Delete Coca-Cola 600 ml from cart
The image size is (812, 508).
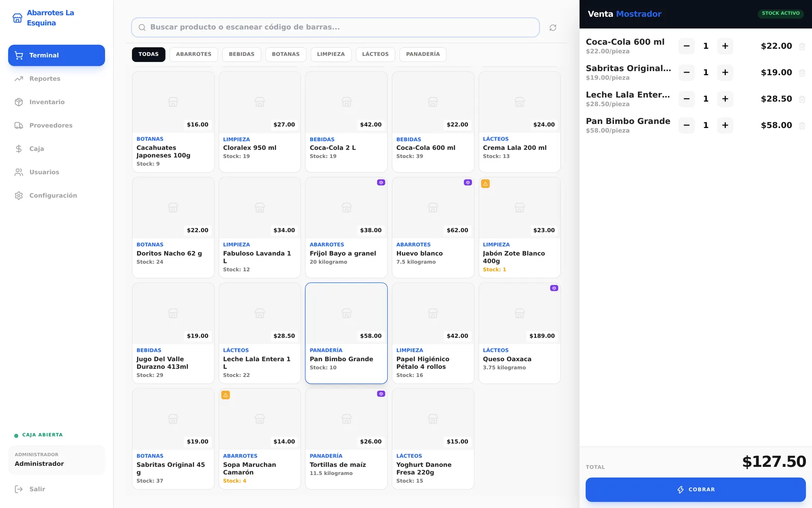coord(802,46)
